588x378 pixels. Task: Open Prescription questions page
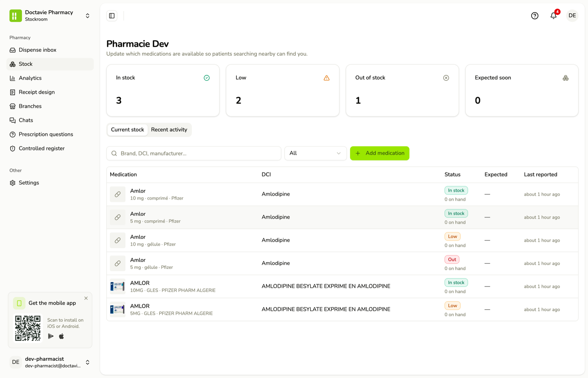pos(50,135)
